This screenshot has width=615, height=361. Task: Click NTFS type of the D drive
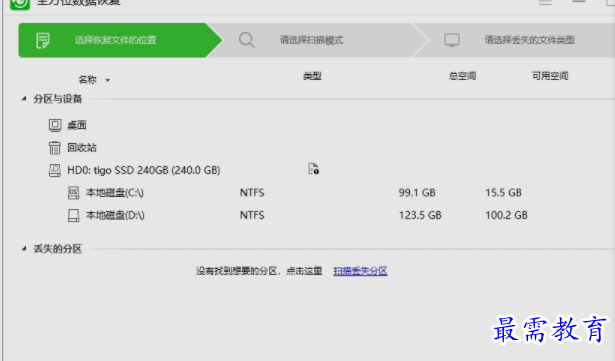(x=252, y=215)
